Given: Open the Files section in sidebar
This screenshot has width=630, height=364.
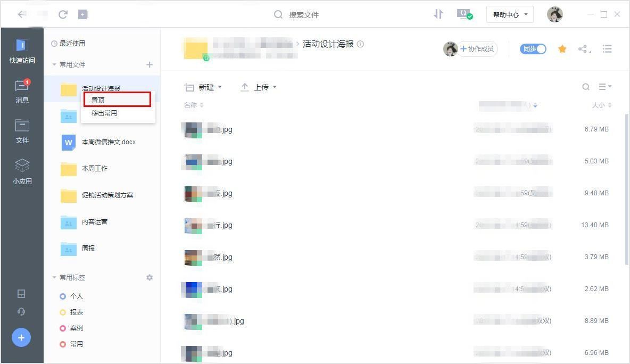Looking at the screenshot, I should point(22,131).
